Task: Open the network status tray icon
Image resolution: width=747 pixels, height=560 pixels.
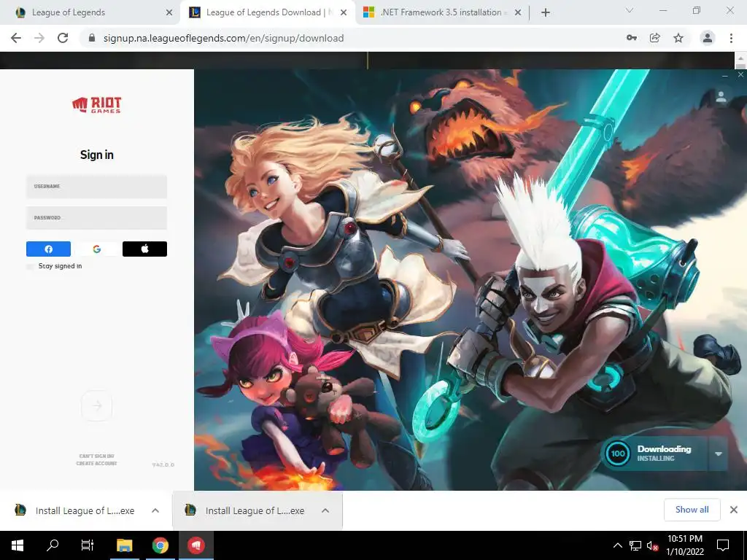Action: point(635,545)
